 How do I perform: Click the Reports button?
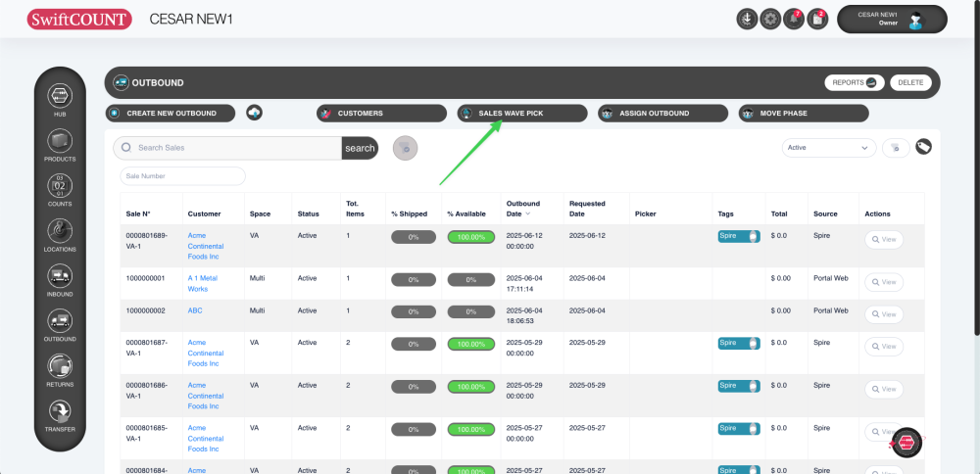855,82
